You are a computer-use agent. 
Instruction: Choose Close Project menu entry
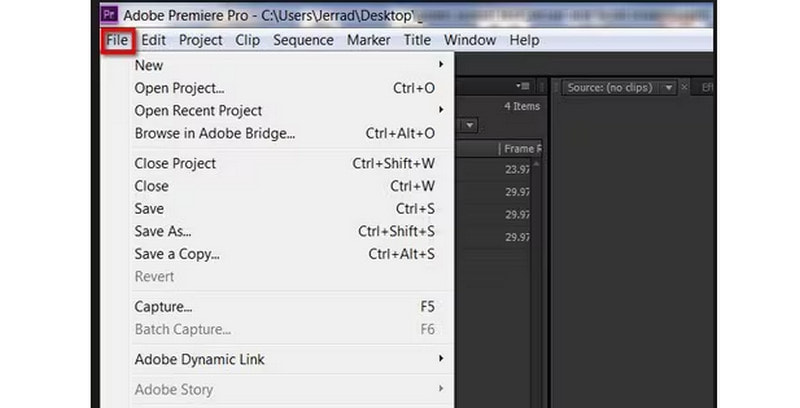click(292, 164)
